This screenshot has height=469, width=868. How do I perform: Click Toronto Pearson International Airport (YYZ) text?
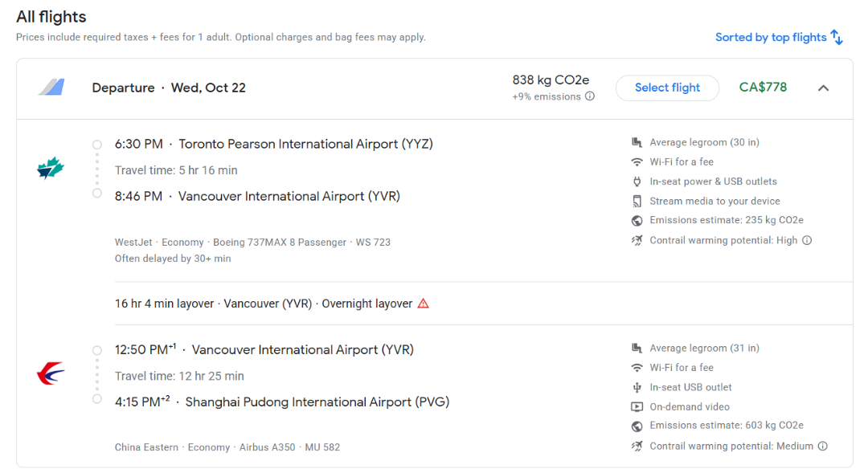(305, 145)
